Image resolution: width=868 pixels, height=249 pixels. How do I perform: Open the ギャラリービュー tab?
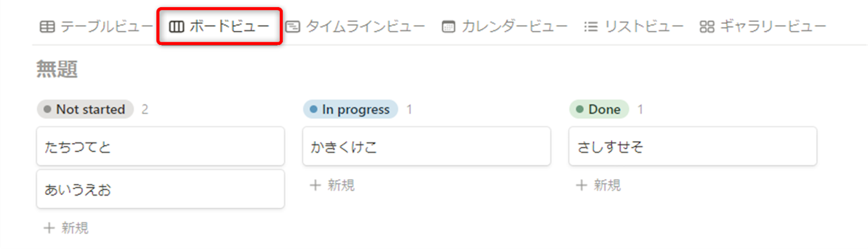[773, 27]
